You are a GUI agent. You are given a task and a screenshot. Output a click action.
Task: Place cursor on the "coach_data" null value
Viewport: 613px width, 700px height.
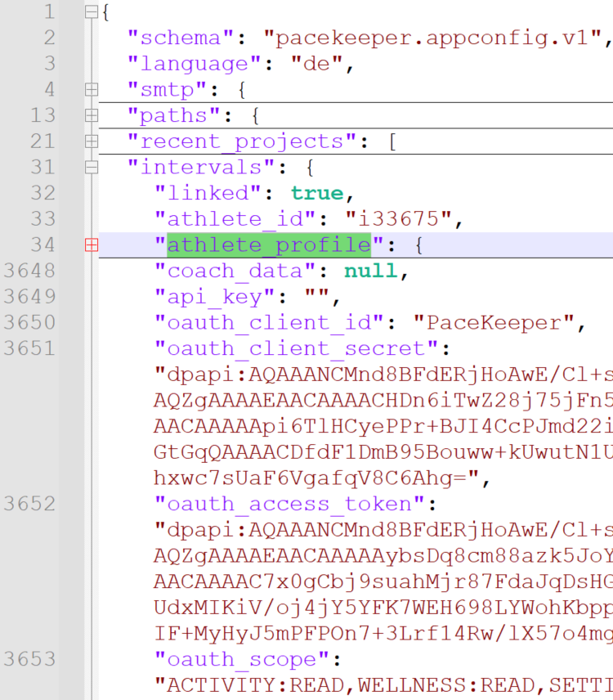[371, 271]
